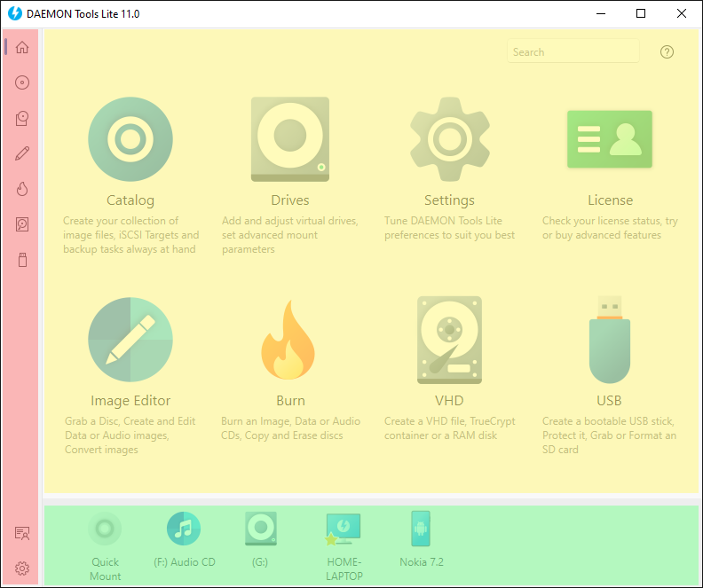This screenshot has height=588, width=703.
Task: Maximize the DAEMON Tools Lite window
Action: [x=641, y=13]
